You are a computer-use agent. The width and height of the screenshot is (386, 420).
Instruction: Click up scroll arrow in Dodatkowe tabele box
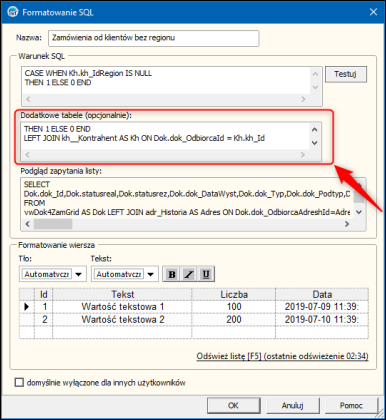tap(314, 129)
